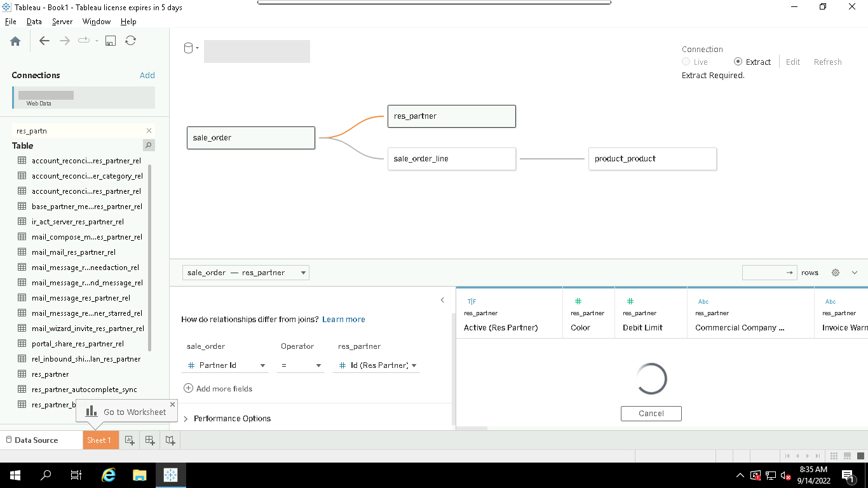Clear the res_partn table search text
868x488 pixels.
tap(149, 131)
